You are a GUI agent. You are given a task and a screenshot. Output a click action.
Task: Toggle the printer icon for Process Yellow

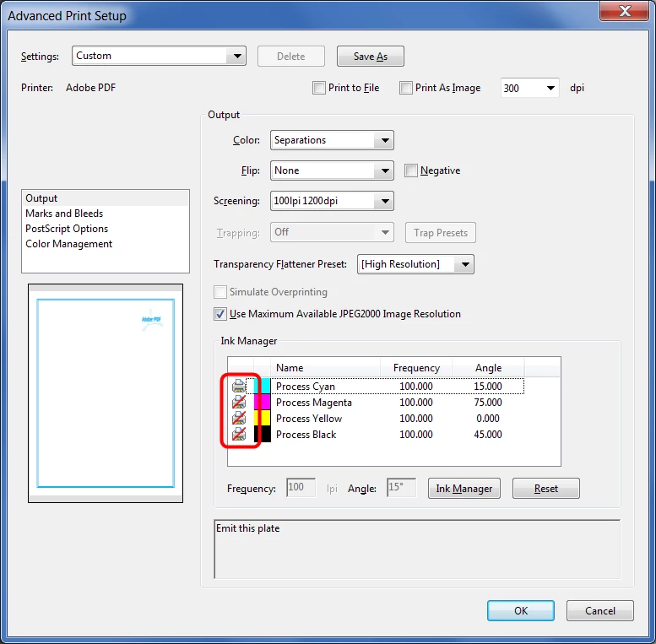pyautogui.click(x=238, y=418)
